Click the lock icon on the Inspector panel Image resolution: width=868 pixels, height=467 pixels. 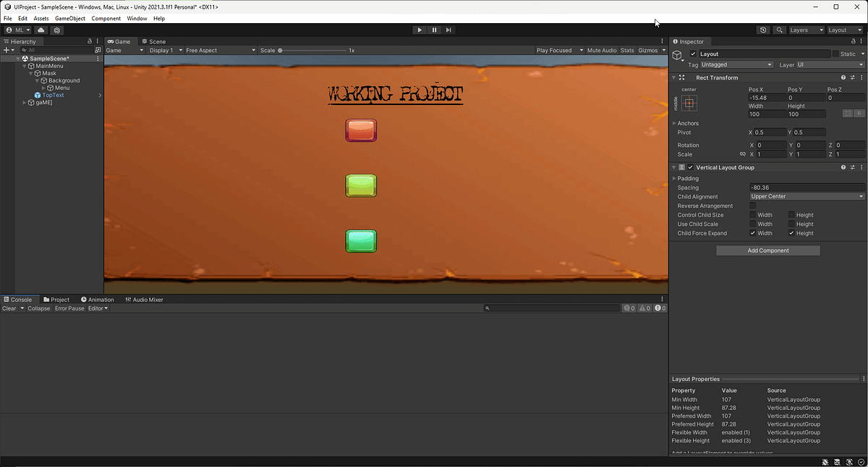tap(855, 41)
